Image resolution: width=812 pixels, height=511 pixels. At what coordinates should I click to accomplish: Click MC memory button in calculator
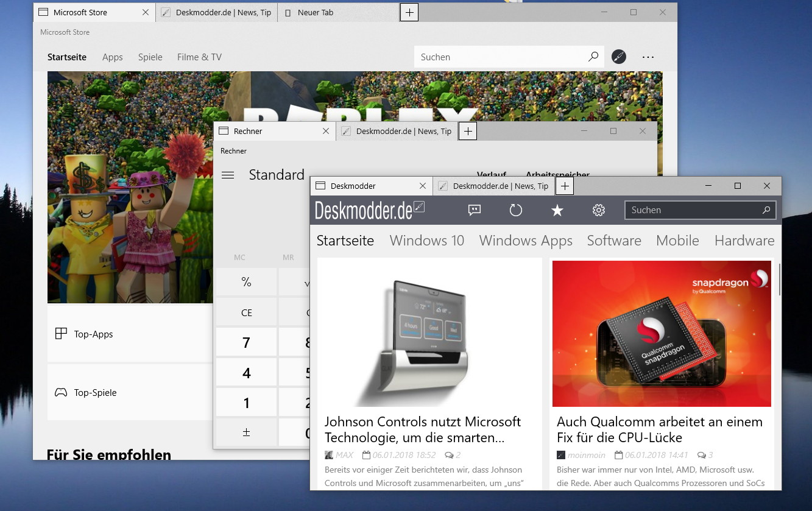pos(239,258)
